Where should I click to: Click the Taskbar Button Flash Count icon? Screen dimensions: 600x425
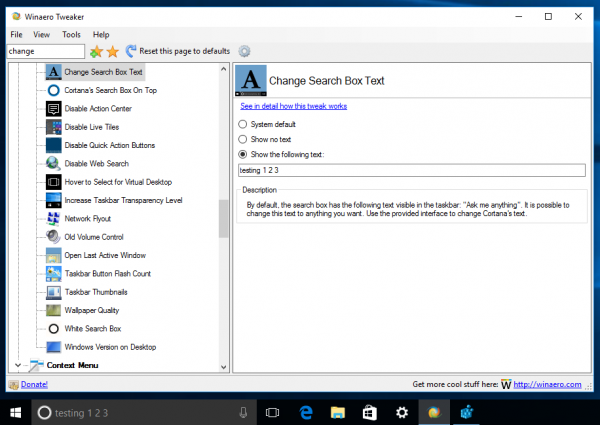click(54, 274)
